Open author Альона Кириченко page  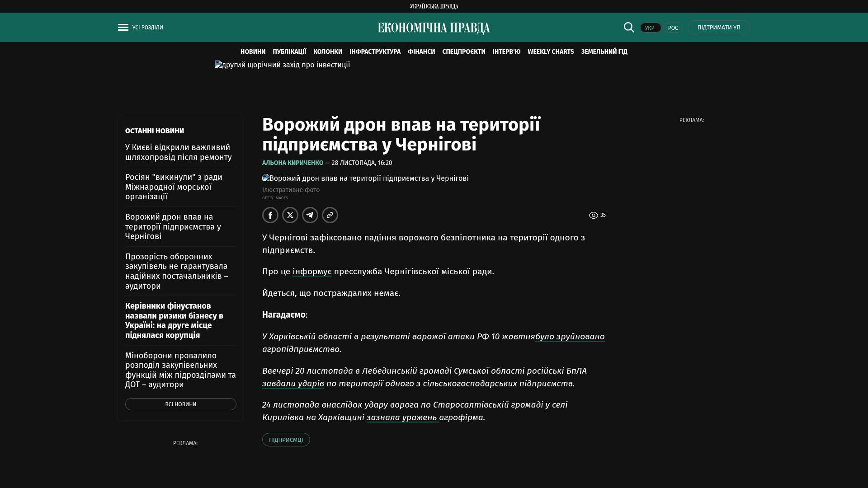click(x=292, y=163)
